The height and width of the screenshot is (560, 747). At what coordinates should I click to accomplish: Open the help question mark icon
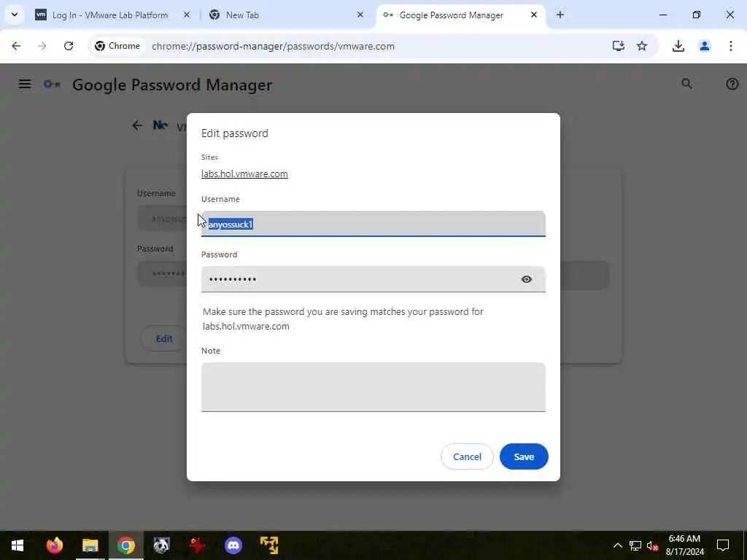[732, 85]
